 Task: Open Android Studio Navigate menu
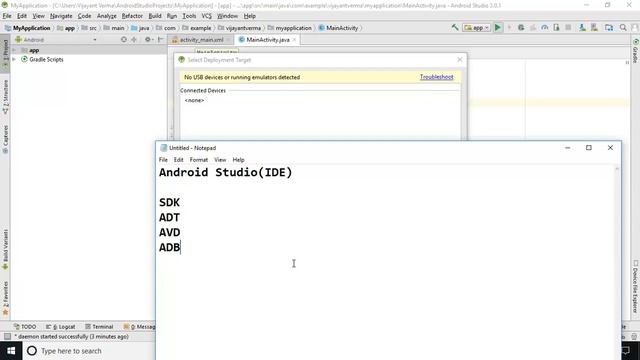click(x=61, y=16)
